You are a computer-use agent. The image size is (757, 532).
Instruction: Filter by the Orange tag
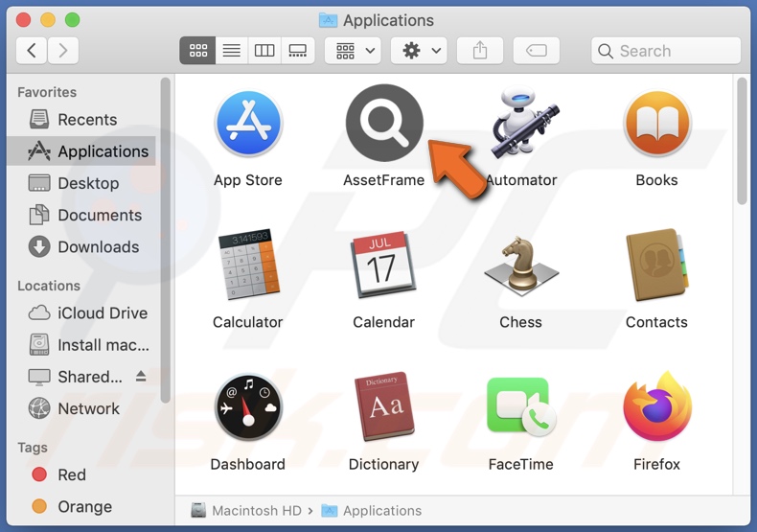click(81, 506)
